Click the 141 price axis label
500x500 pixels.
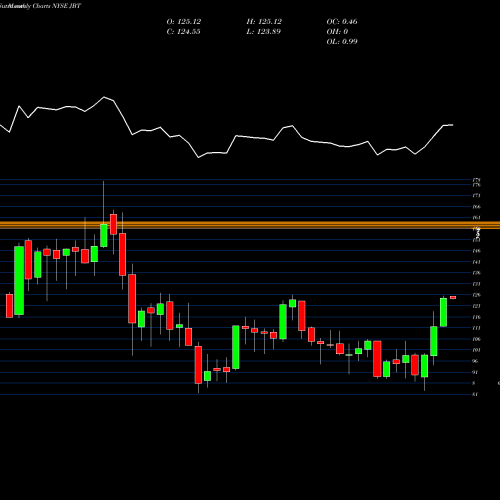tap(476, 262)
